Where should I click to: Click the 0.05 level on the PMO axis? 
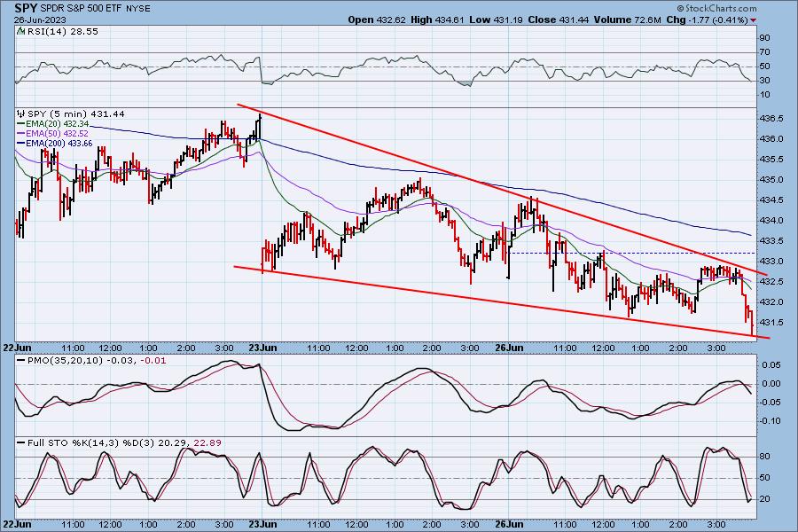tap(771, 365)
